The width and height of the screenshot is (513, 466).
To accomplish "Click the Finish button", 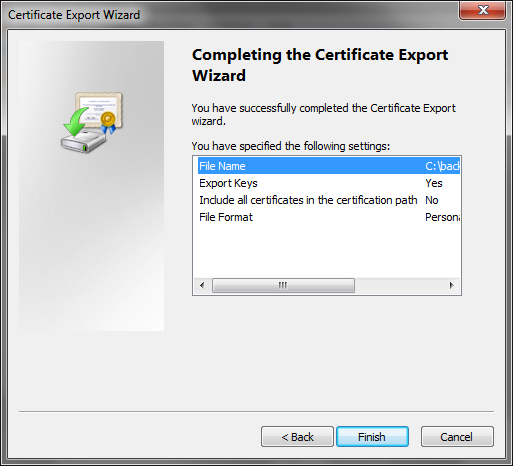I will tap(372, 437).
